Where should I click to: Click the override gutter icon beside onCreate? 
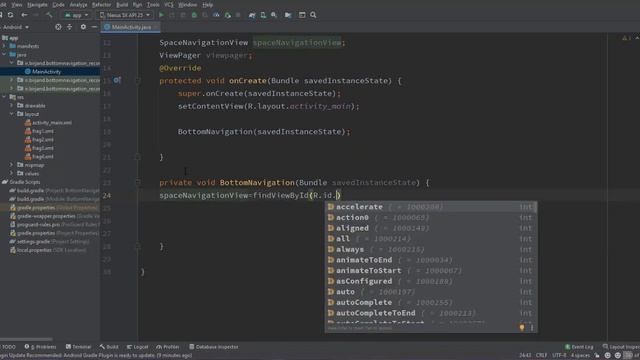[x=117, y=80]
